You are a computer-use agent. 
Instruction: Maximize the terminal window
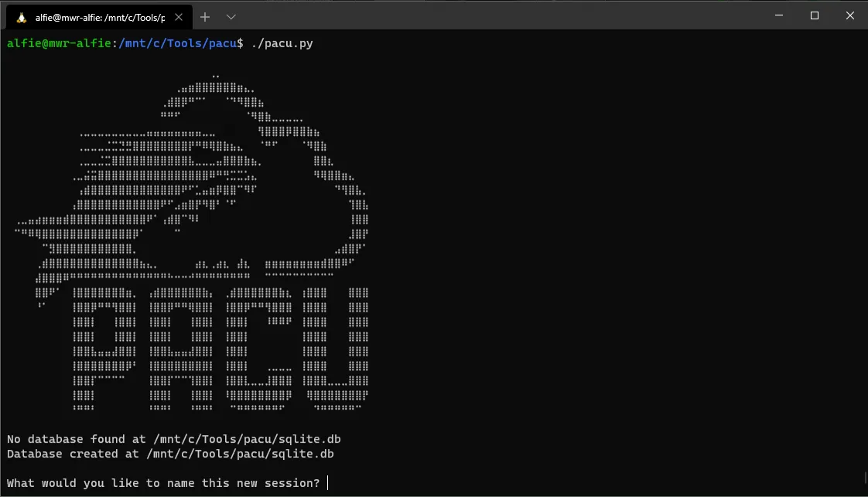pyautogui.click(x=815, y=15)
